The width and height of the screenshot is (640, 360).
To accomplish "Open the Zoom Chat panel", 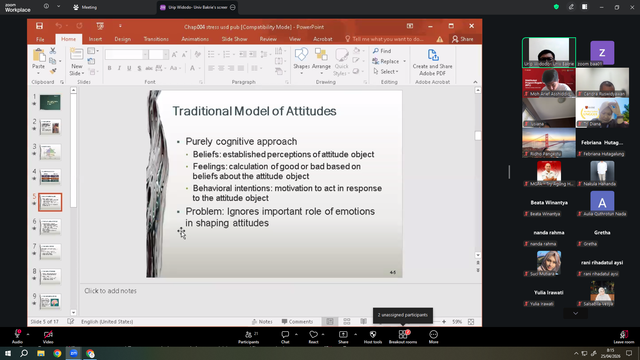I will pyautogui.click(x=285, y=337).
